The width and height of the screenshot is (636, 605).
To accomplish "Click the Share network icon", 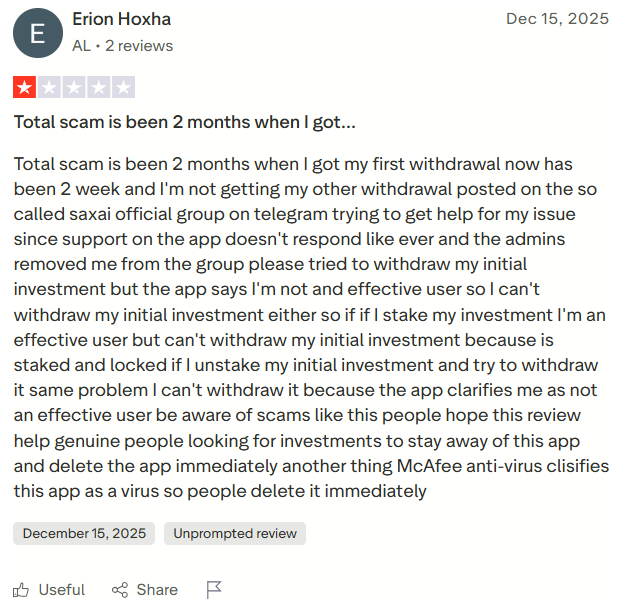I will (120, 589).
